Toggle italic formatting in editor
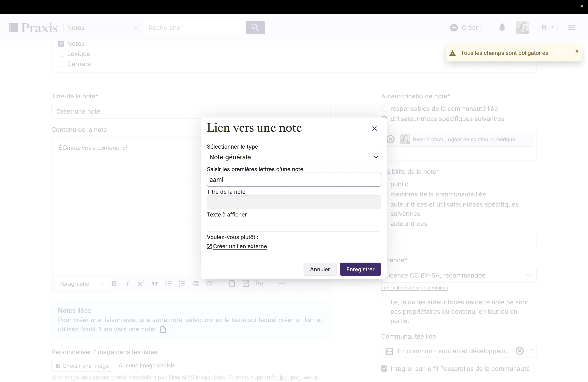The height and width of the screenshot is (382, 588). click(128, 284)
